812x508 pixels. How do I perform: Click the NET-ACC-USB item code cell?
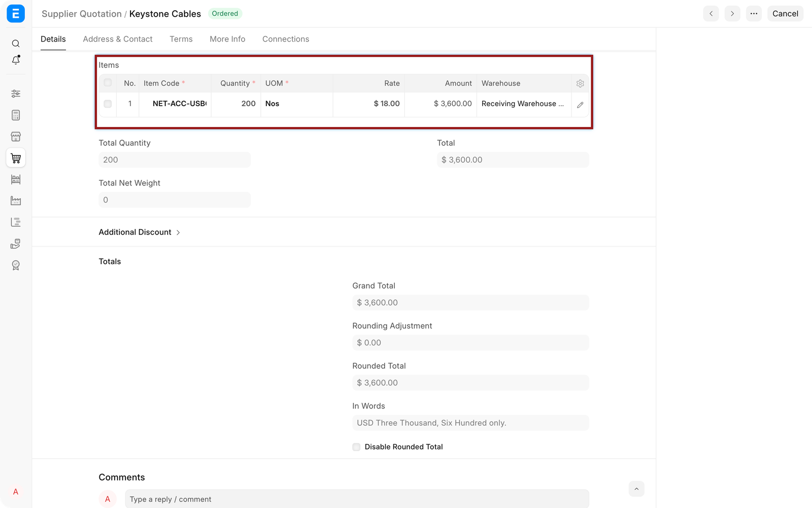click(175, 104)
